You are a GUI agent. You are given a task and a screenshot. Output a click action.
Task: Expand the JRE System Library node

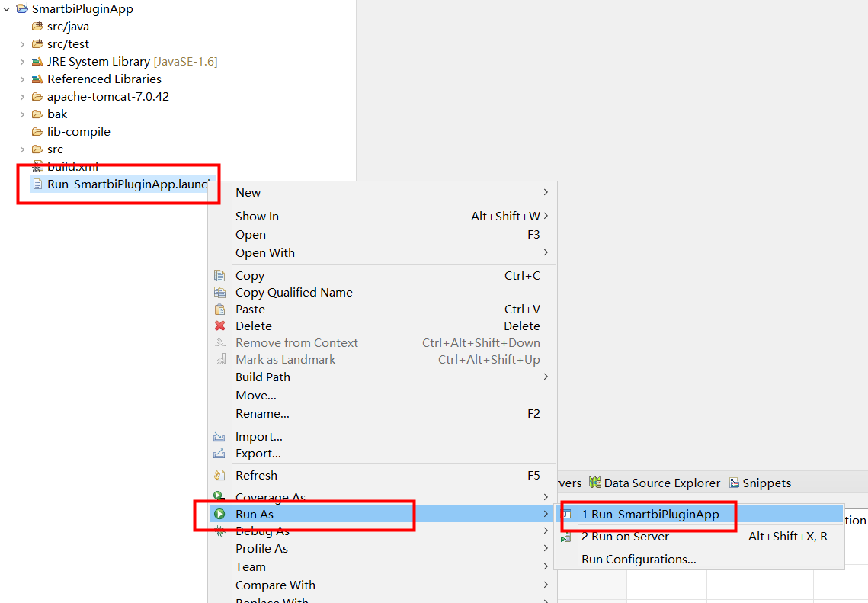[x=21, y=62]
